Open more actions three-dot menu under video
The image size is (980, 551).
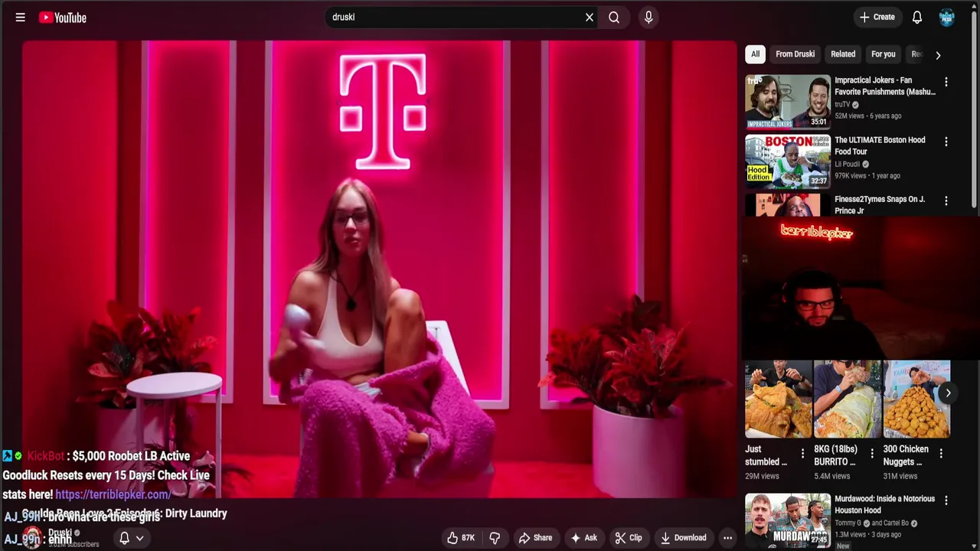727,538
